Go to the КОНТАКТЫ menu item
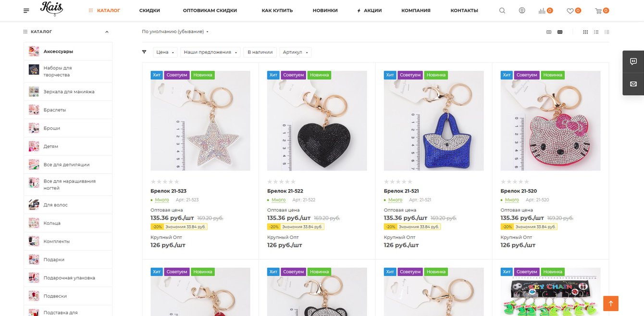The image size is (644, 316). click(x=464, y=11)
